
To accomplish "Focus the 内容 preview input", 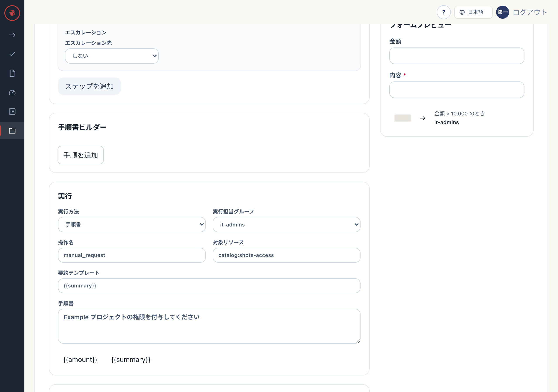I will pyautogui.click(x=457, y=90).
